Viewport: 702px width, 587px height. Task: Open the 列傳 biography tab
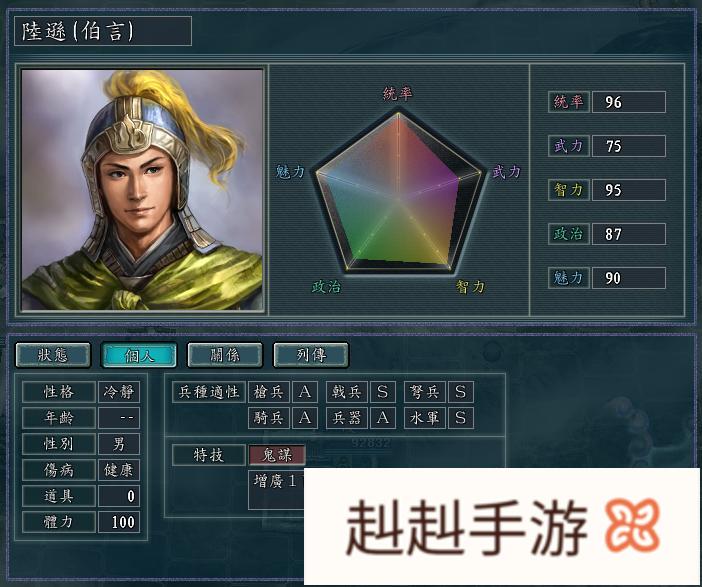point(311,355)
